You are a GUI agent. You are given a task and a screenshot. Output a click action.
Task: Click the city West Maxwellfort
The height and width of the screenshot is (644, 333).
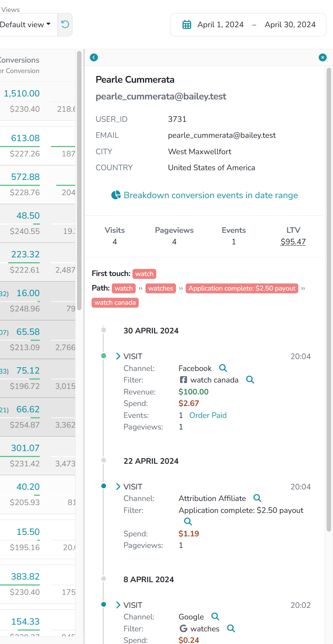200,152
